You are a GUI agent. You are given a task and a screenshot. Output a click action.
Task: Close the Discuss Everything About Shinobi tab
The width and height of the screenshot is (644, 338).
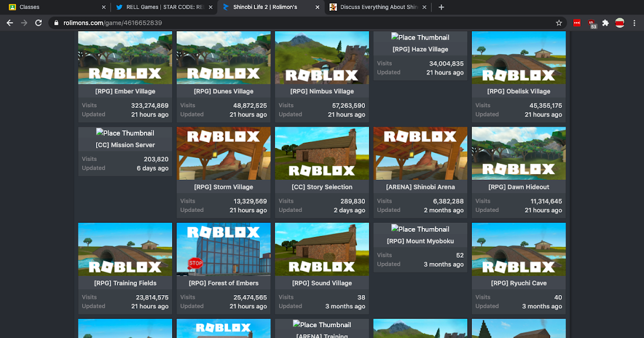(x=425, y=7)
